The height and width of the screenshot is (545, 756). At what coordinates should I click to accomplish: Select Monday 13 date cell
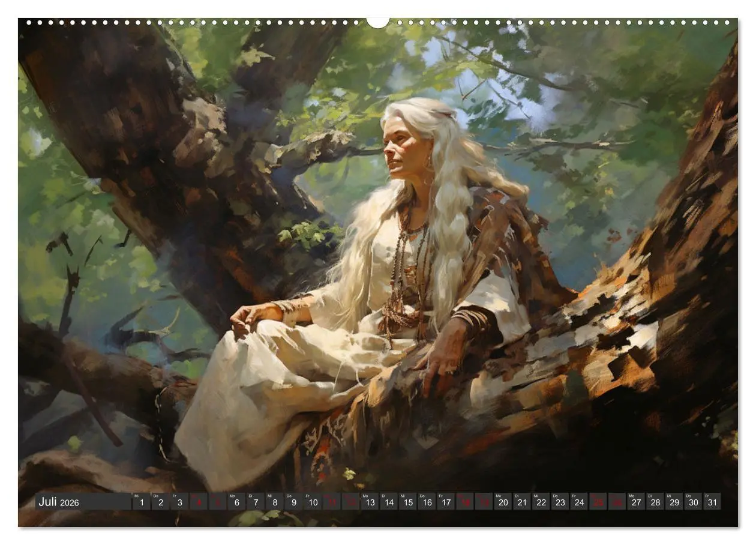pos(370,502)
